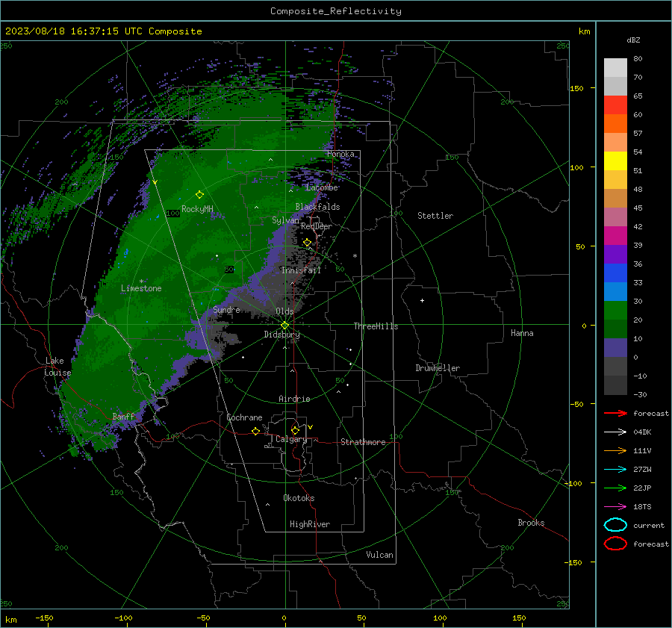Viewport: 672px width, 628px height.
Task: Click the cyan current ellipse in the legend
Action: click(615, 525)
